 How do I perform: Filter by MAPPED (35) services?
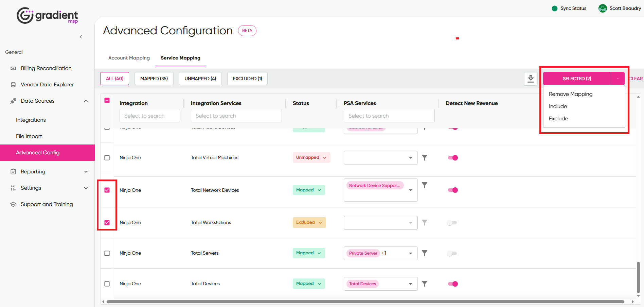coord(154,79)
